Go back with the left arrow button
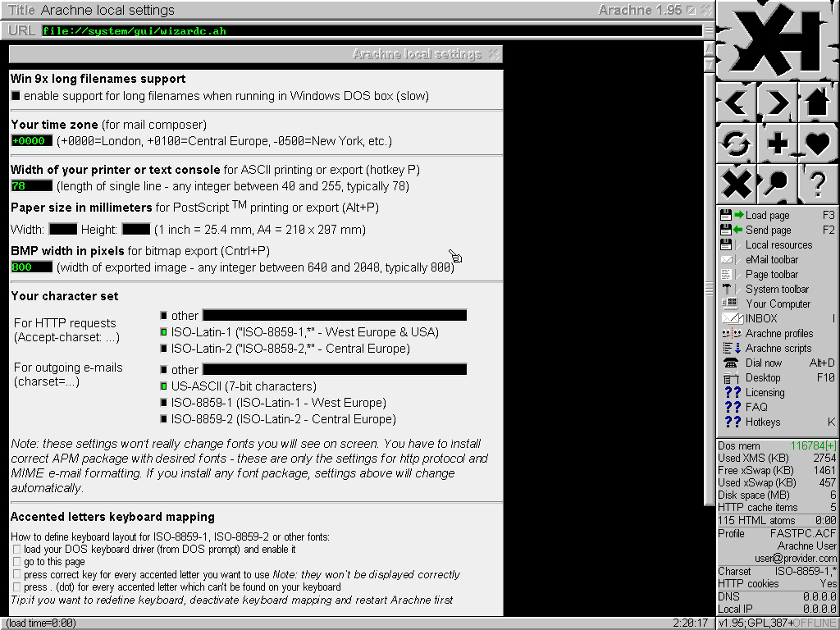840x630 pixels. pyautogui.click(x=736, y=102)
